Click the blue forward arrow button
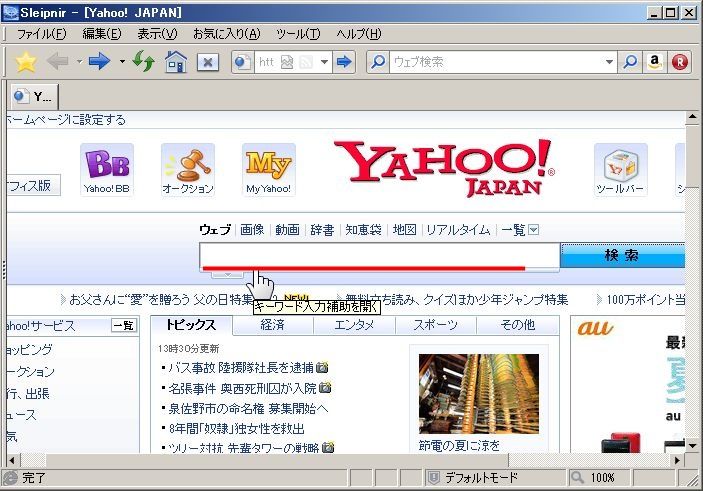Viewport: 703px width, 491px height. pyautogui.click(x=100, y=61)
